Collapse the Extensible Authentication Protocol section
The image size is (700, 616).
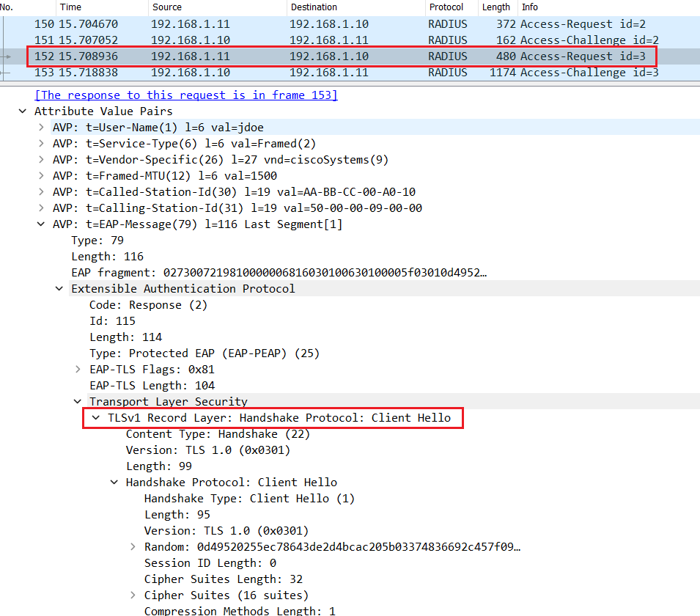click(59, 288)
